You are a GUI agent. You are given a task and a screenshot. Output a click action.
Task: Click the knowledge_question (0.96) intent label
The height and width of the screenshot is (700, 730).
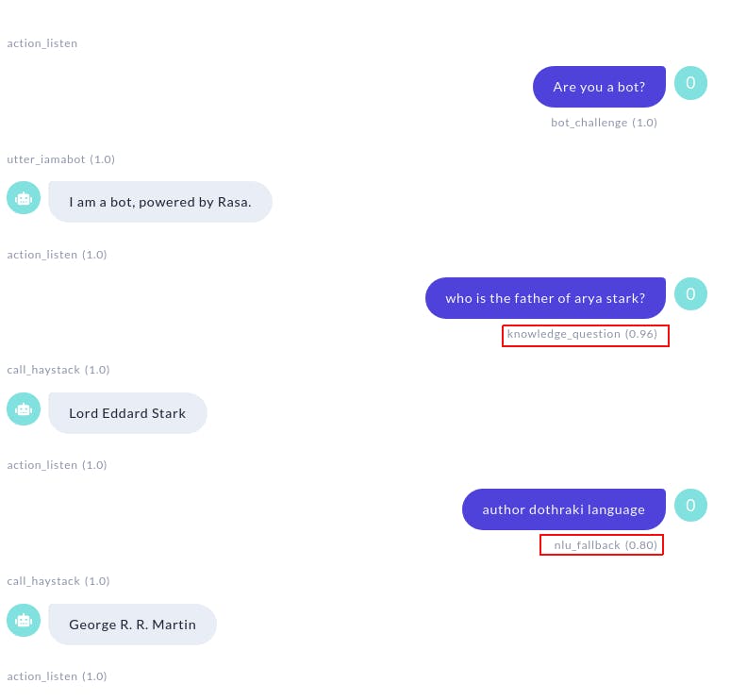coord(582,334)
